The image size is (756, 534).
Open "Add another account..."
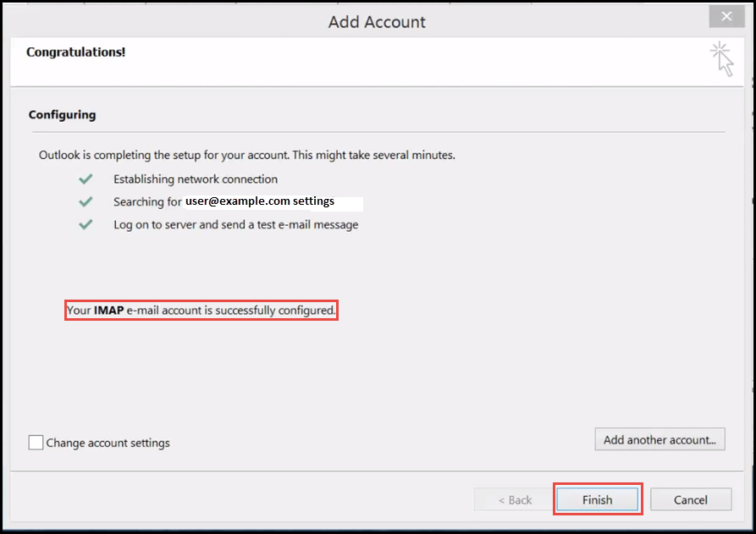pos(659,439)
